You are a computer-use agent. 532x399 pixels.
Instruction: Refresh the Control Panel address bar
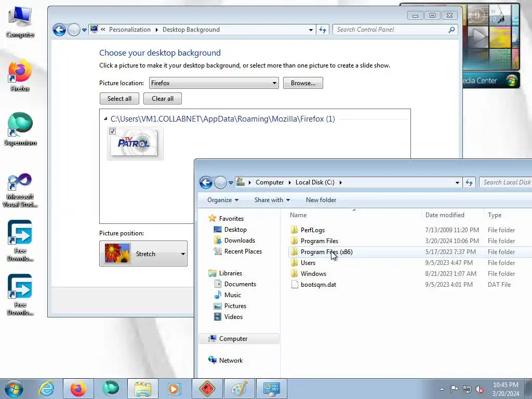[x=322, y=30]
